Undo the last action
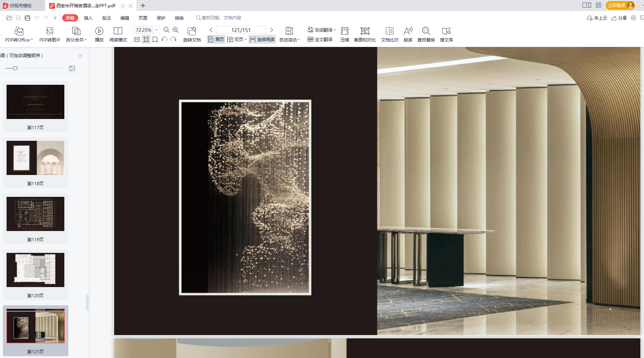This screenshot has width=644, height=358. pyautogui.click(x=36, y=18)
